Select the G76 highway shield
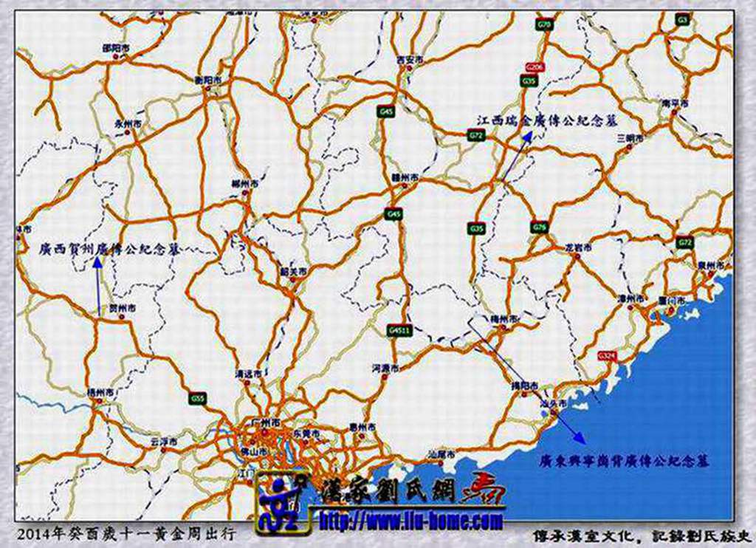756x548 pixels. (539, 227)
